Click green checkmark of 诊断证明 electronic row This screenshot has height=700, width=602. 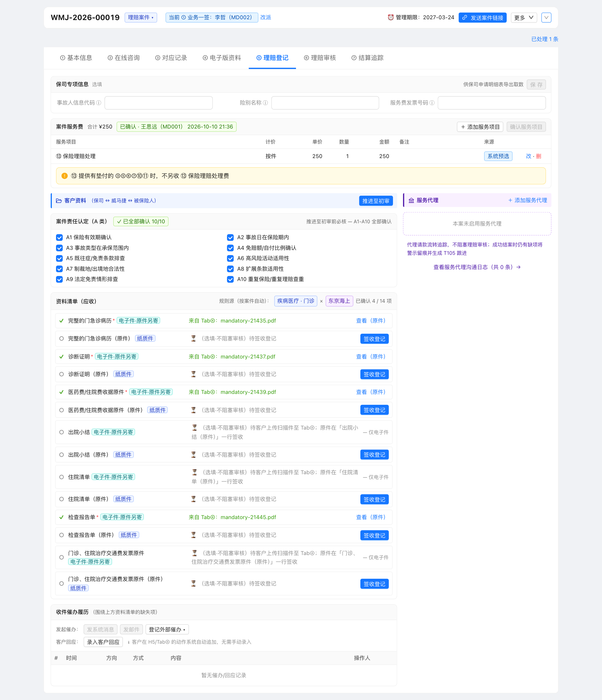pyautogui.click(x=62, y=357)
